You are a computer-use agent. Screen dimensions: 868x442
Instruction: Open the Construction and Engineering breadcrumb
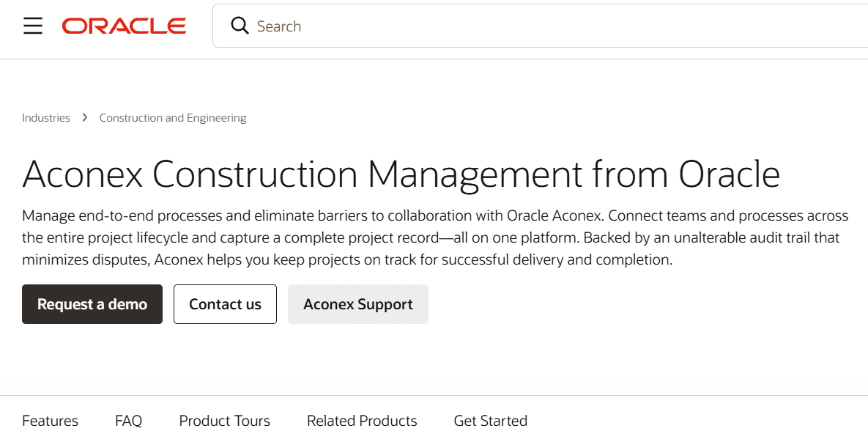(173, 118)
